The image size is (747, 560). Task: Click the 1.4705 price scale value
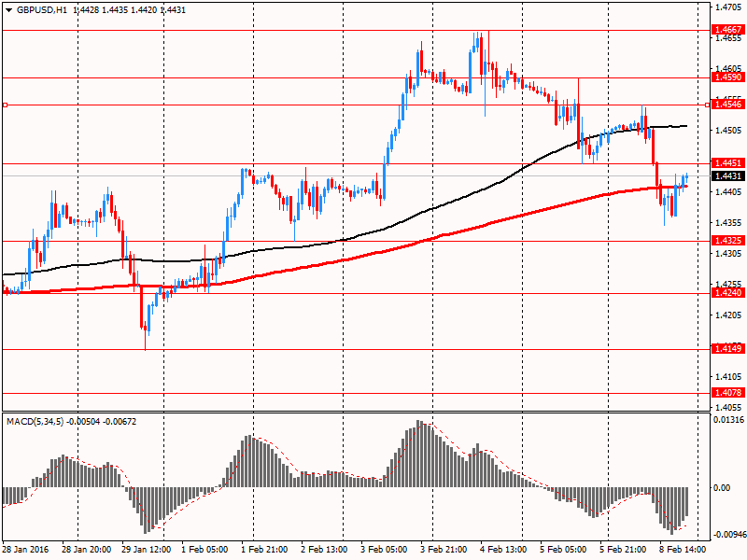(728, 7)
